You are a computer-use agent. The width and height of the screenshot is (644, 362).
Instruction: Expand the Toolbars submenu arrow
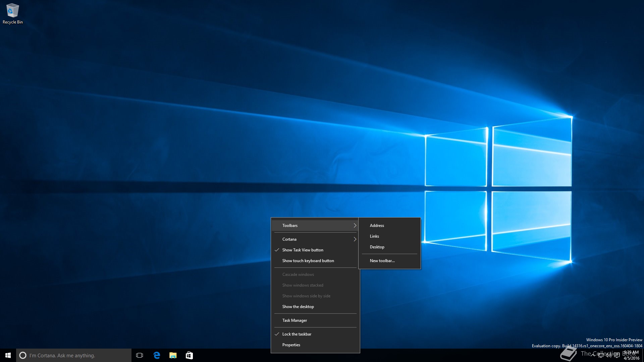coord(355,226)
